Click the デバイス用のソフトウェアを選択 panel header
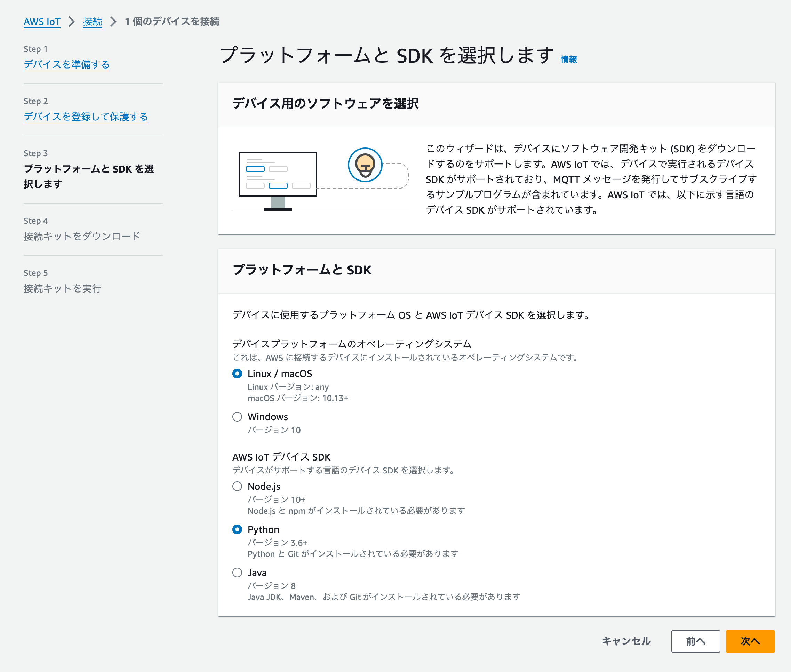This screenshot has width=791, height=672. [327, 103]
